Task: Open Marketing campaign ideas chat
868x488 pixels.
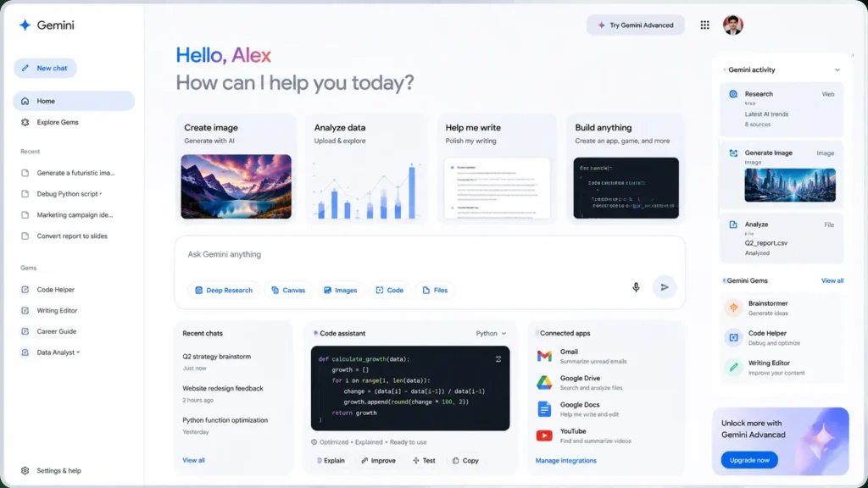Action: click(x=74, y=215)
